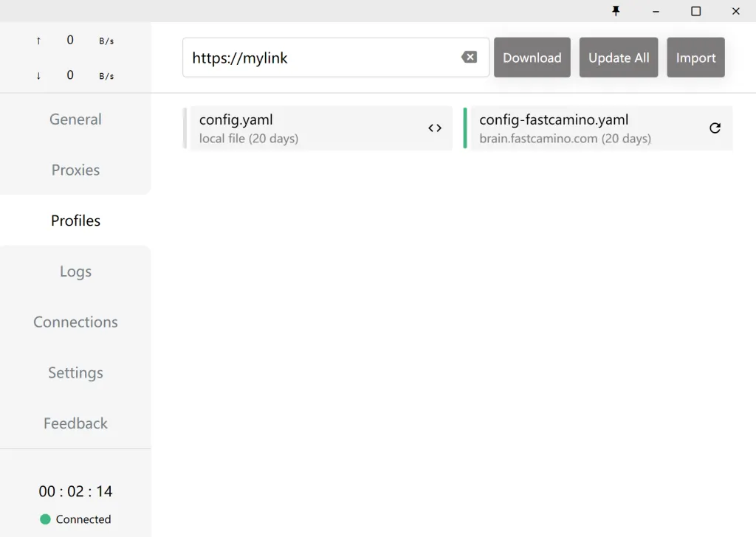Viewport: 756px width, 537px height.
Task: Select the config.yaml local profile
Action: click(303, 128)
